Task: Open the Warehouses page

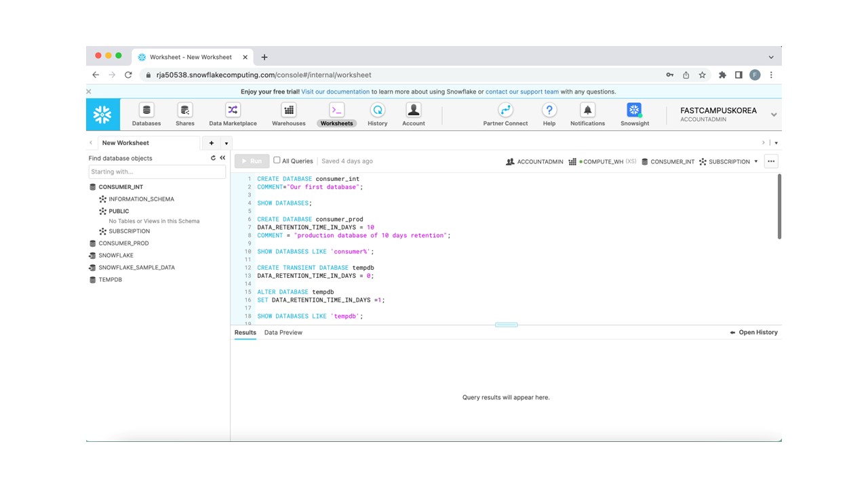Action: 289,115
